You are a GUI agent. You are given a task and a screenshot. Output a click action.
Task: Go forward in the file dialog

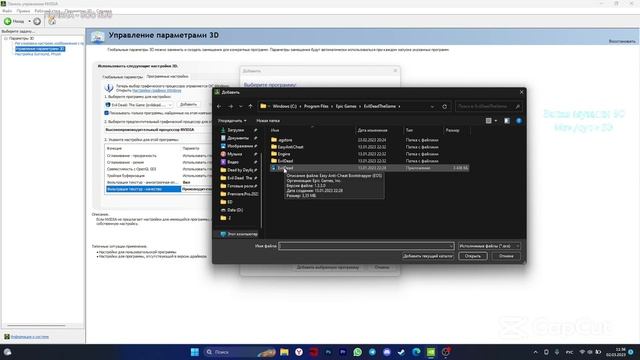point(230,107)
